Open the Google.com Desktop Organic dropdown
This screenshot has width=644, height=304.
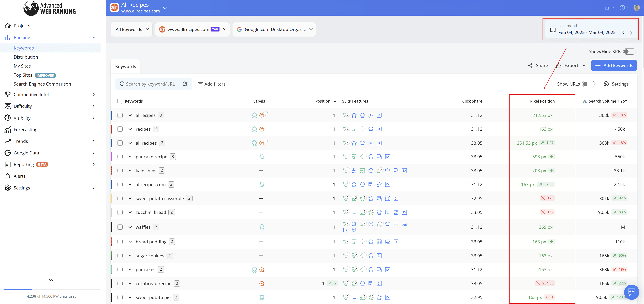274,29
